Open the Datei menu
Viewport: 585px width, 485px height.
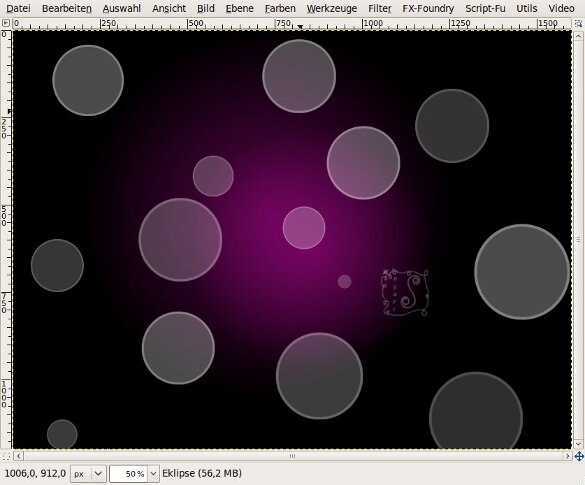(18, 8)
